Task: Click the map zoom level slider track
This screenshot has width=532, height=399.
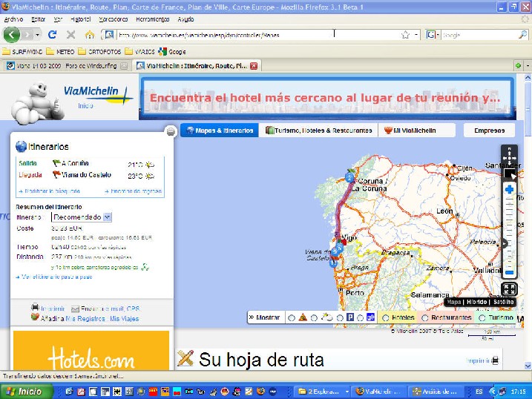Action: point(509,232)
